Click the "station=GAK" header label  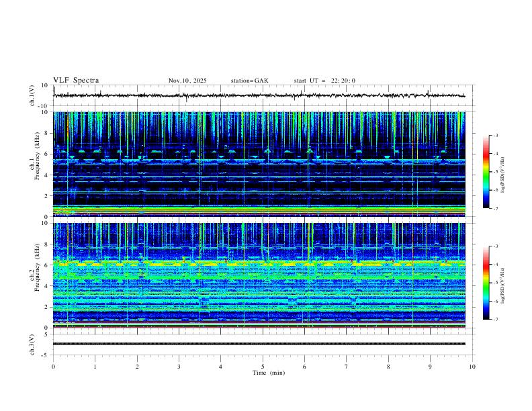pos(249,81)
